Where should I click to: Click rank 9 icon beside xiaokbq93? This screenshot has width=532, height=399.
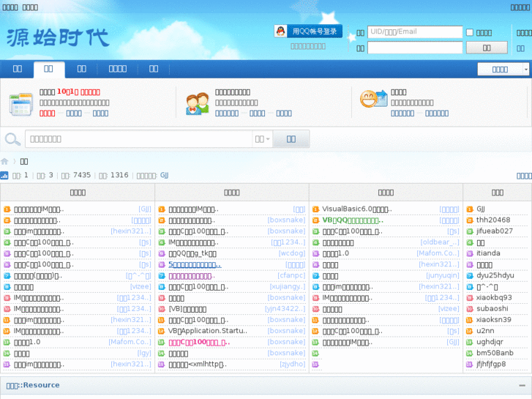click(x=470, y=298)
